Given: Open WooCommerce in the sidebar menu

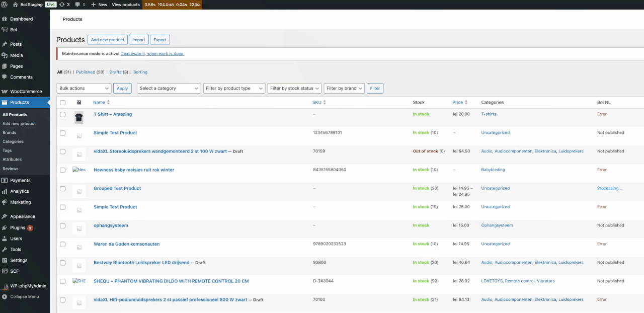Looking at the screenshot, I should point(26,92).
